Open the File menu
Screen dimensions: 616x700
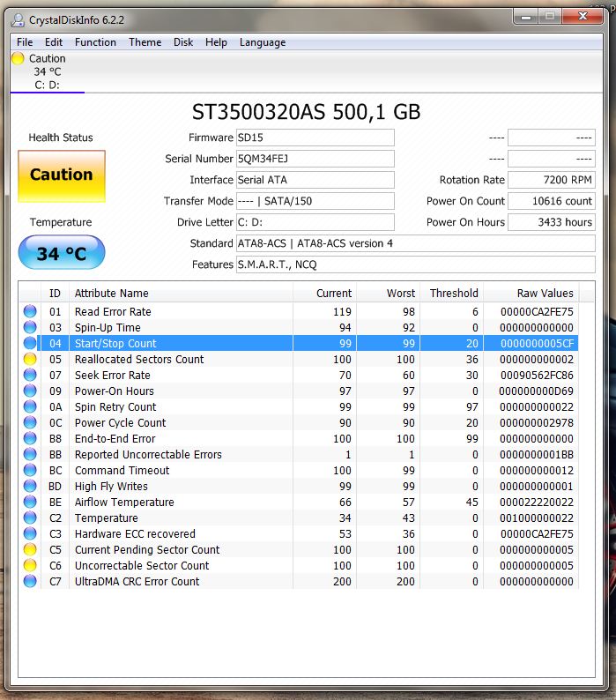point(25,42)
